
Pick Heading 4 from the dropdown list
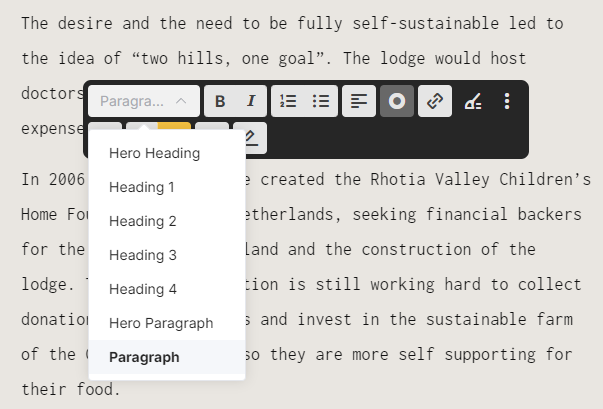click(142, 289)
